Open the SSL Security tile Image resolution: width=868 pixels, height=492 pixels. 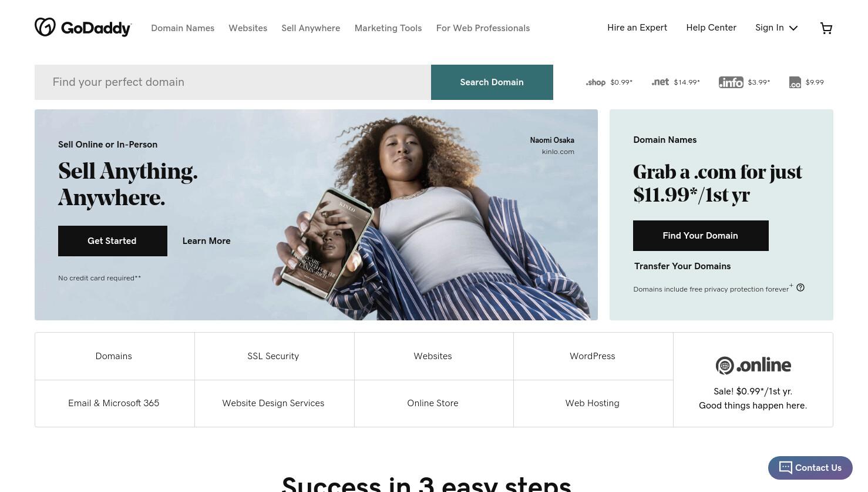point(274,356)
